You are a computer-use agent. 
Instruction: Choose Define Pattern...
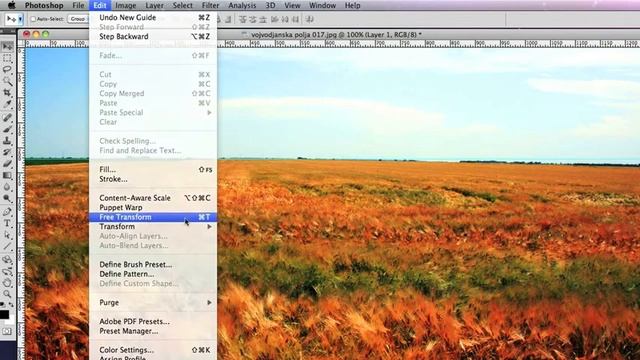pyautogui.click(x=153, y=274)
